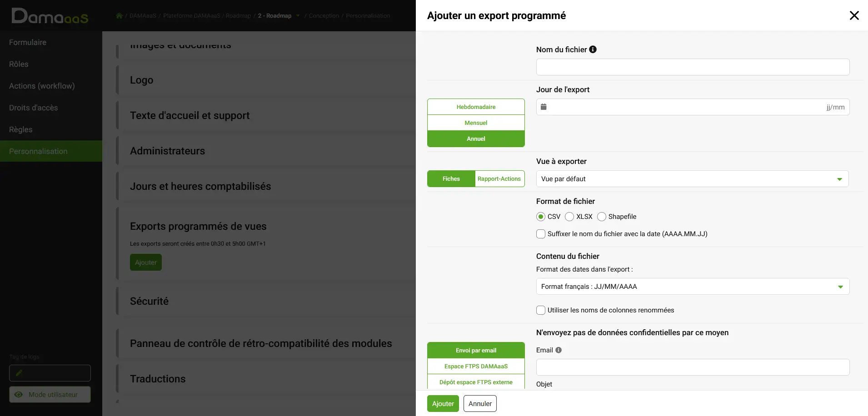The height and width of the screenshot is (416, 868).
Task: Expand the date format dropdown
Action: point(693,287)
